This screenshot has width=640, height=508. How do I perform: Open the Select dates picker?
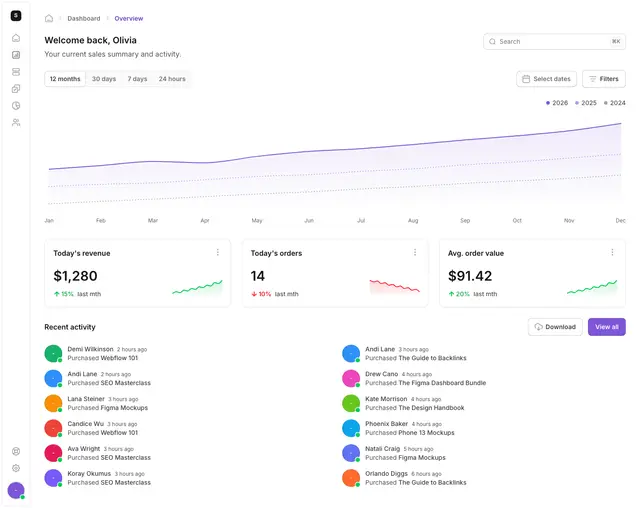coord(547,79)
